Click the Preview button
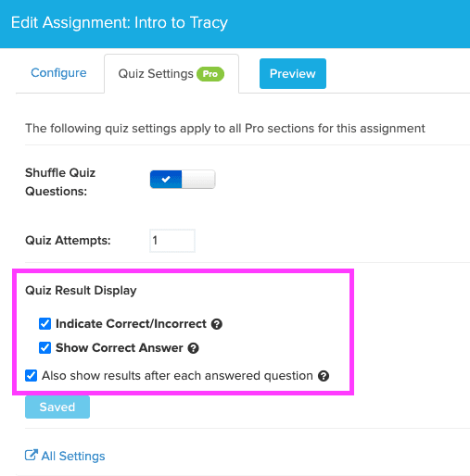Image resolution: width=470 pixels, height=476 pixels. 293,73
